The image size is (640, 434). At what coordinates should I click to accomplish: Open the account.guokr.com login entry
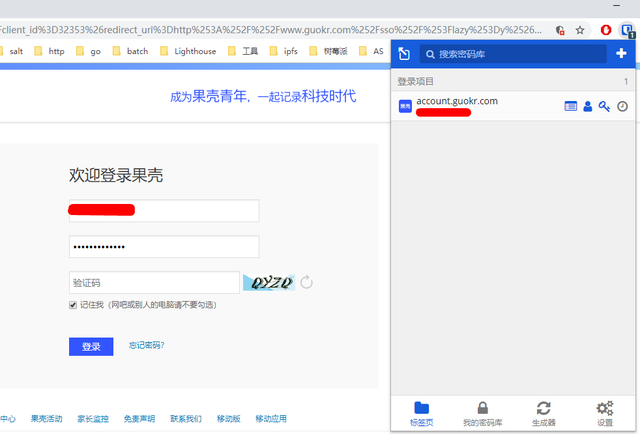tap(513, 106)
